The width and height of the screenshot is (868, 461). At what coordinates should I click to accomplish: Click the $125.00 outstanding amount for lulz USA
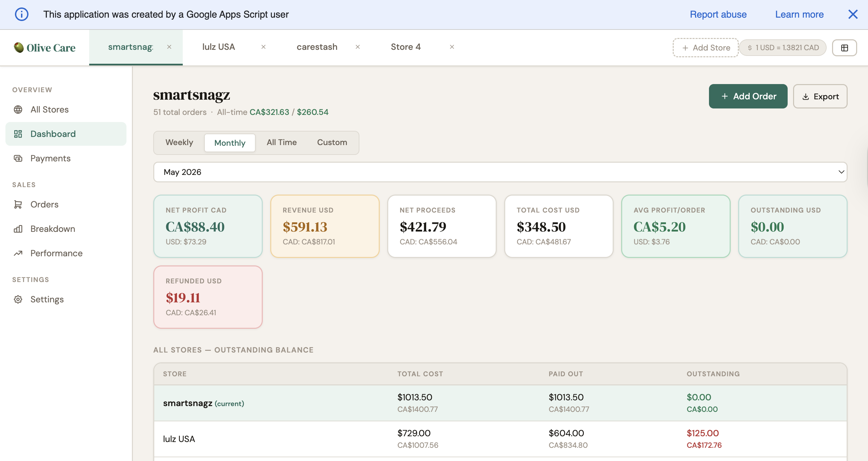coord(703,433)
